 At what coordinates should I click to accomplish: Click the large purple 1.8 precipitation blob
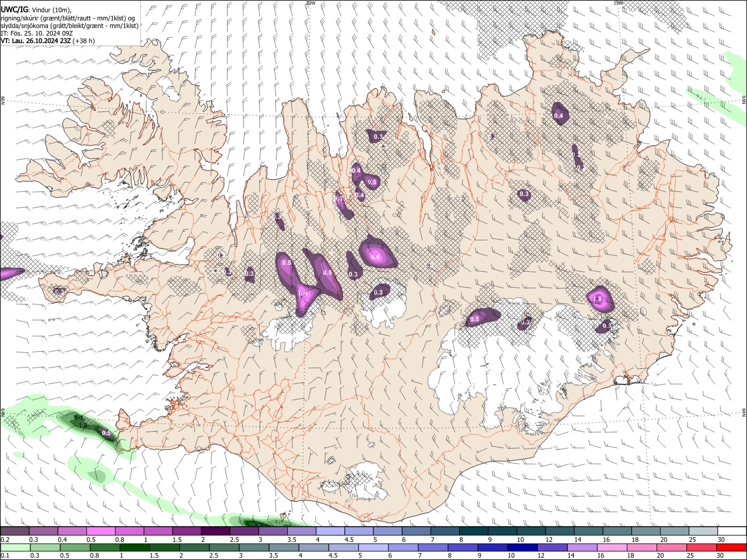(601, 298)
